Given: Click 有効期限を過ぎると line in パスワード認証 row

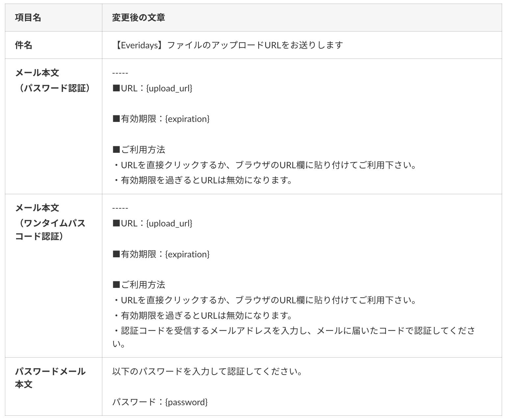Looking at the screenshot, I should (203, 180).
